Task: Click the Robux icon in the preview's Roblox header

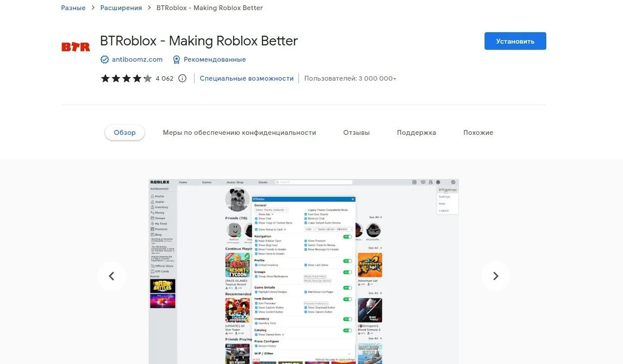Action: 438,182
